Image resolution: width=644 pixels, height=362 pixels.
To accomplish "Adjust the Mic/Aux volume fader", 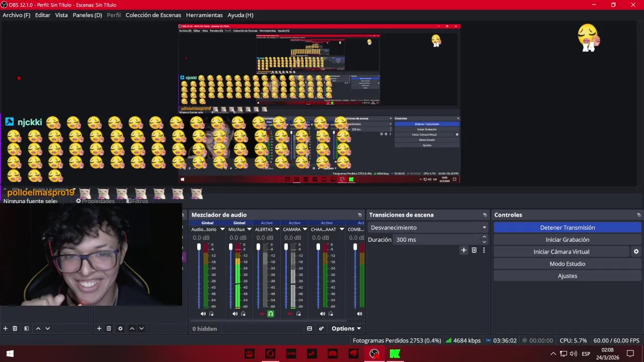I will pyautogui.click(x=230, y=247).
